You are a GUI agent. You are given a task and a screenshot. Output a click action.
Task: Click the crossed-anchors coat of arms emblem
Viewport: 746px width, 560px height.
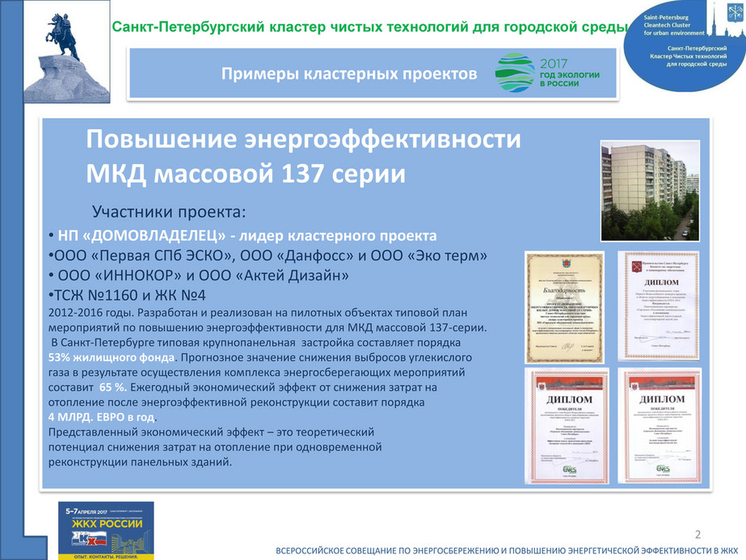735,11
